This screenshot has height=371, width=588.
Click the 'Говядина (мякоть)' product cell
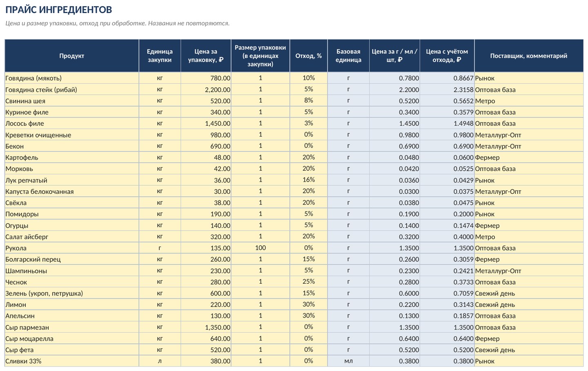coord(72,78)
